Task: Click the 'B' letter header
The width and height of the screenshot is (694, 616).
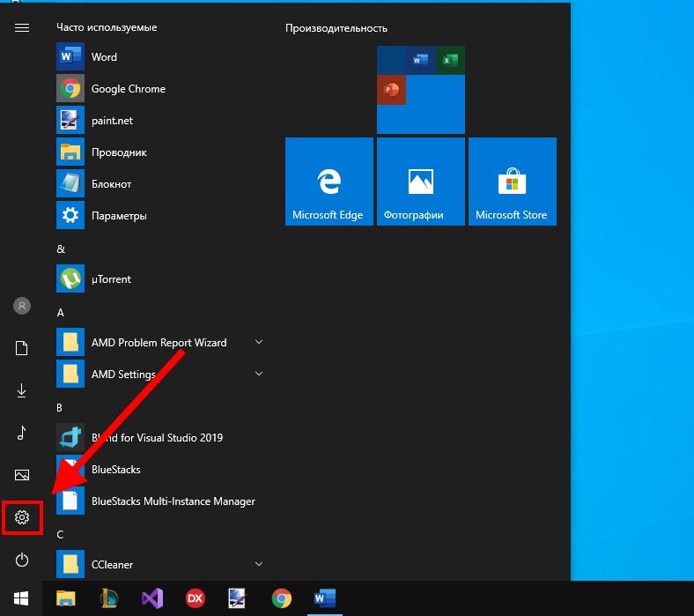Action: [x=59, y=407]
